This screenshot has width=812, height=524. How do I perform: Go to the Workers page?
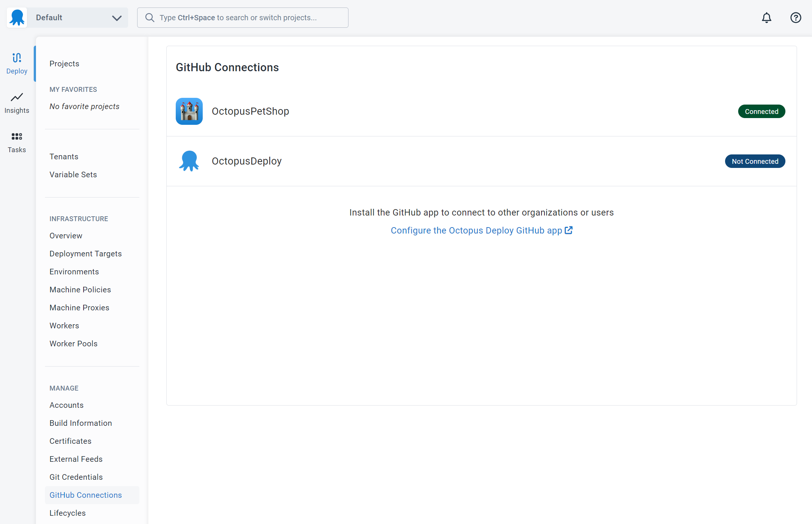coord(64,326)
